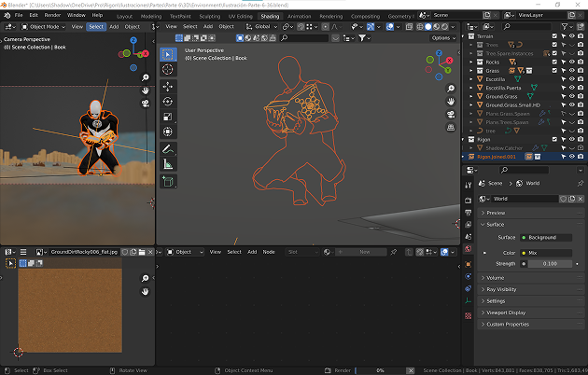
Task: Click the Background surface shader button
Action: tap(546, 238)
